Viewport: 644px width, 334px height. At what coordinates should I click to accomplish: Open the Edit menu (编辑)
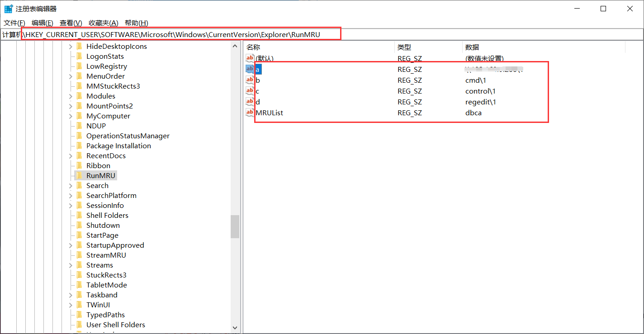pos(43,23)
